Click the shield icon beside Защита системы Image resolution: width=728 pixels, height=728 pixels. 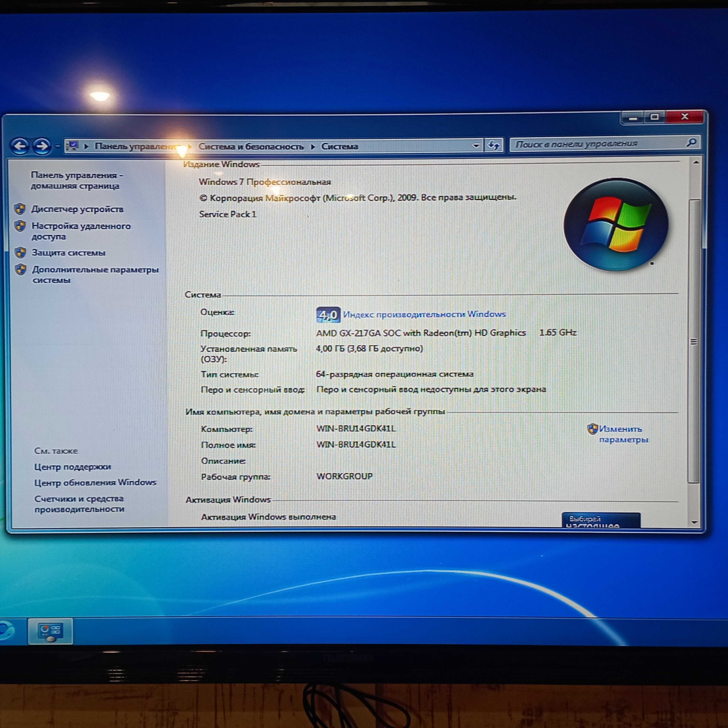point(21,252)
